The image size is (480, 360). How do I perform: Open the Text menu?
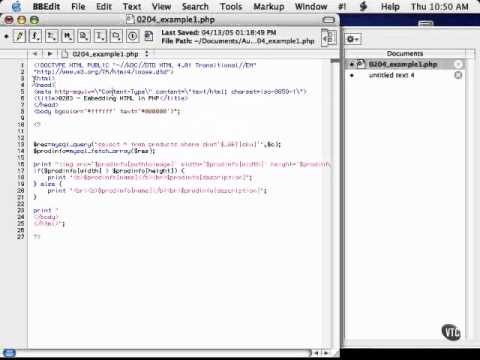(x=132, y=7)
